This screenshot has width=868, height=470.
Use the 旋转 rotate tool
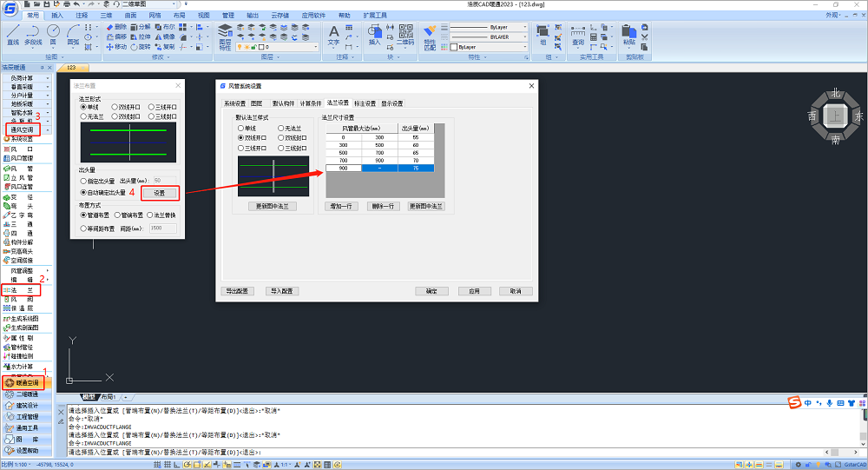141,47
